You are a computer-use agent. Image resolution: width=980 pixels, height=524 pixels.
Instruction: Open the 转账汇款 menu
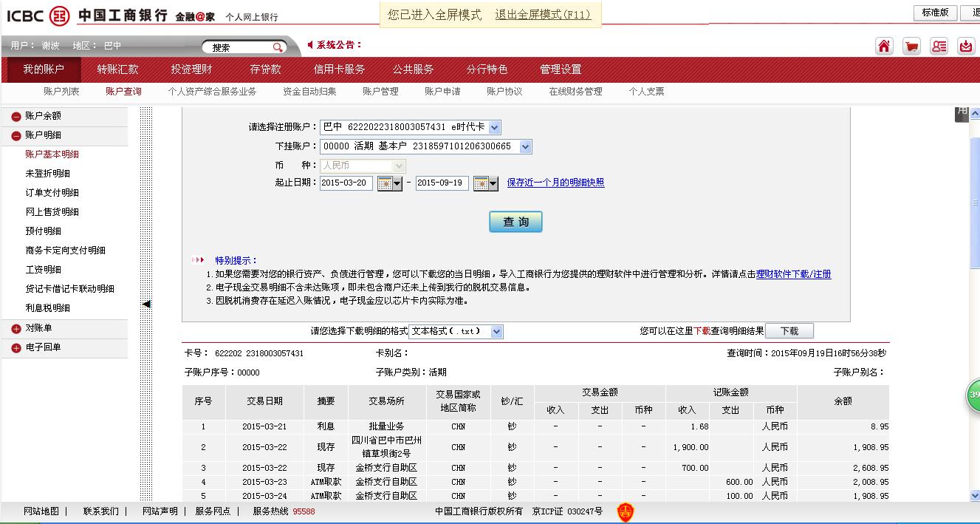[x=117, y=69]
